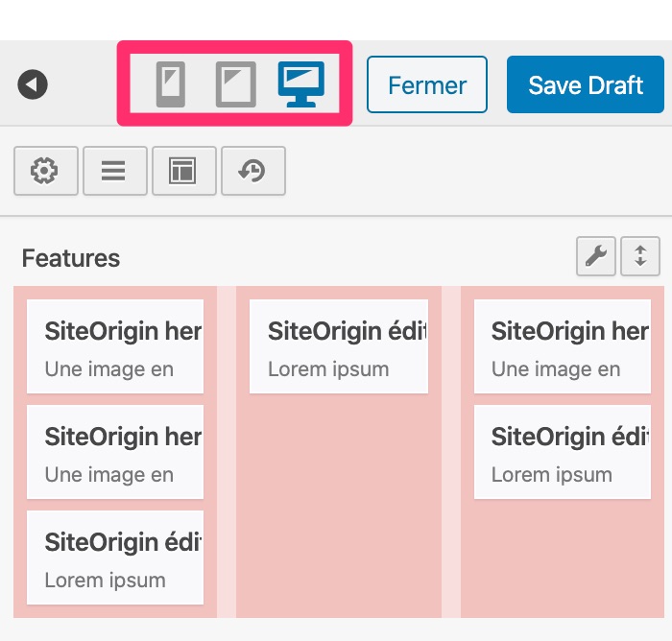The height and width of the screenshot is (641, 672).
Task: Click the divider between first and second columns
Action: [x=227, y=451]
